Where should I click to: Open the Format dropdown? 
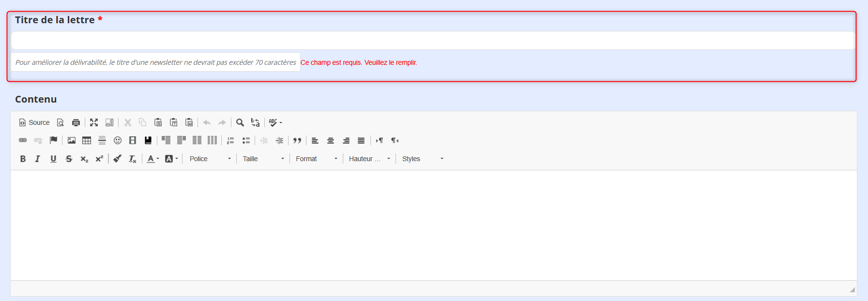pos(317,159)
